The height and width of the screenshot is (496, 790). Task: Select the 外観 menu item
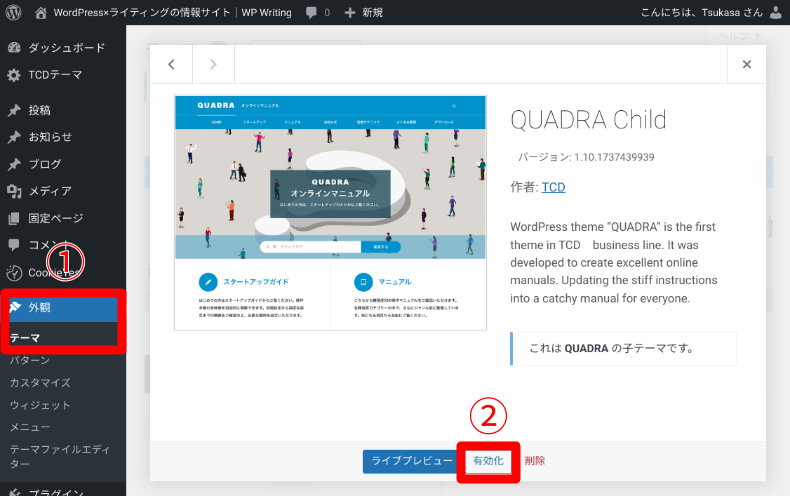pyautogui.click(x=63, y=307)
